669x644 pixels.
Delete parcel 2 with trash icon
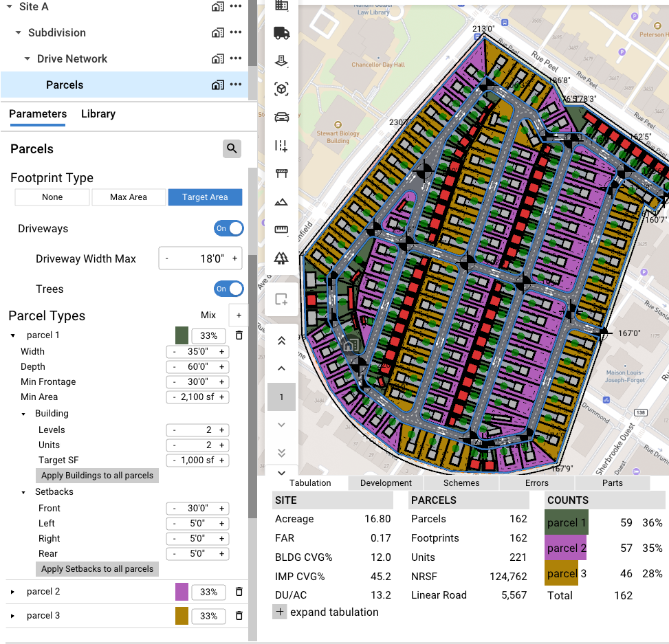click(239, 592)
